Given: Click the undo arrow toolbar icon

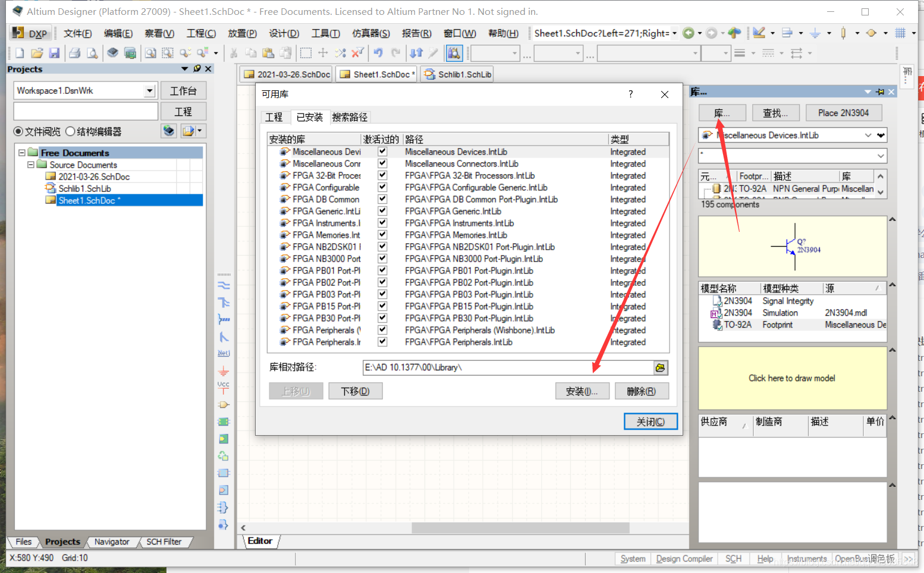Looking at the screenshot, I should pyautogui.click(x=378, y=53).
